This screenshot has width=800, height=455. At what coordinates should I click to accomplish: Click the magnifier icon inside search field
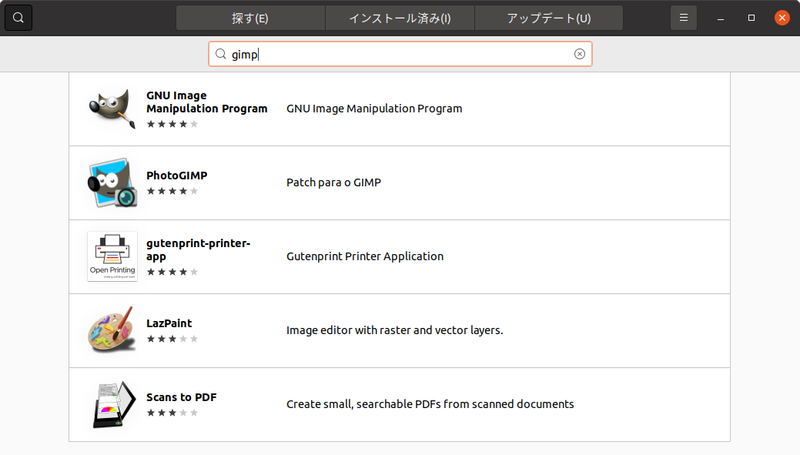220,54
